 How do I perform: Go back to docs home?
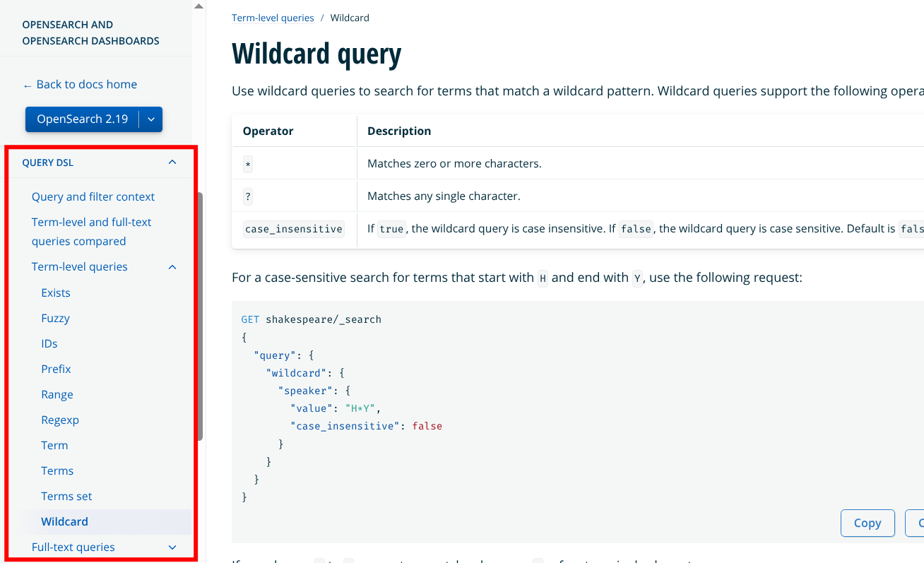(x=80, y=85)
